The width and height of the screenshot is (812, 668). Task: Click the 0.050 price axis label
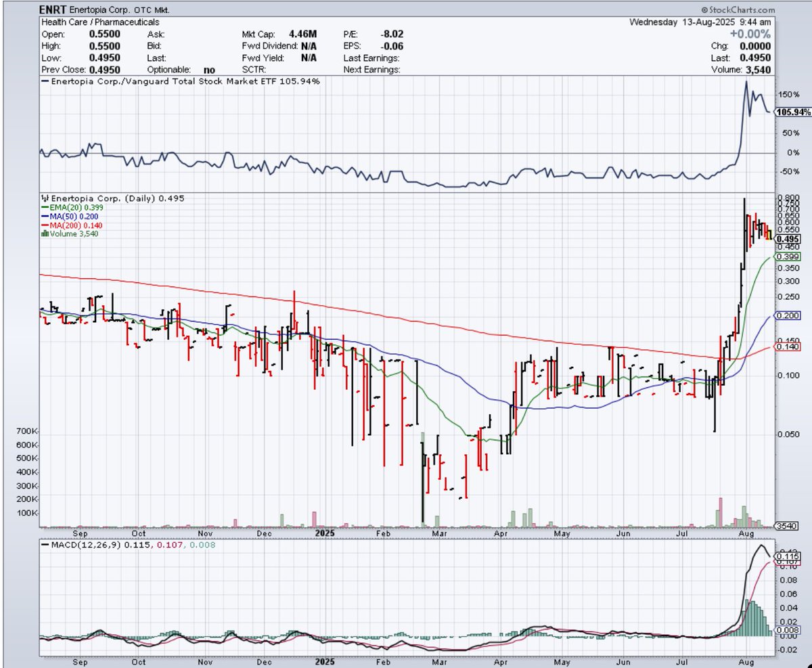(x=789, y=434)
